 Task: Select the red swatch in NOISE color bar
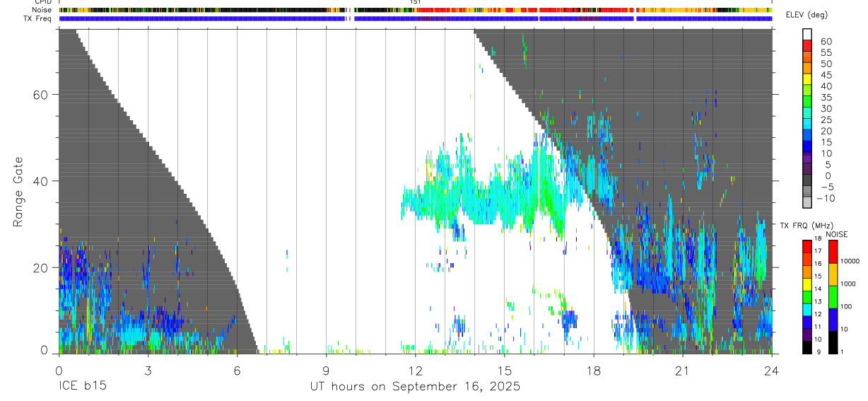[x=833, y=252]
